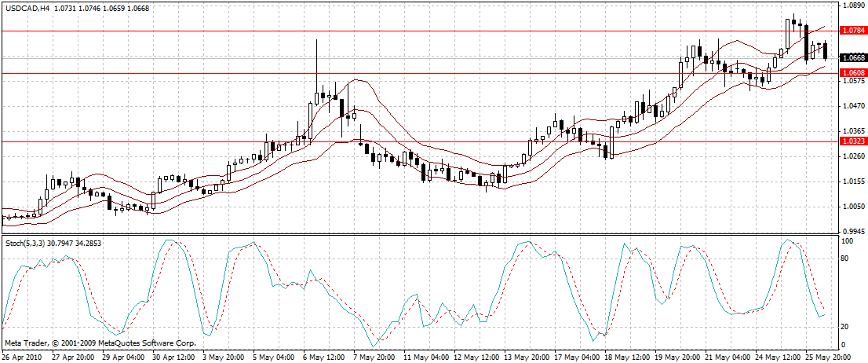
Task: Click the 26 Apr 2010 date label
Action: (x=22, y=356)
